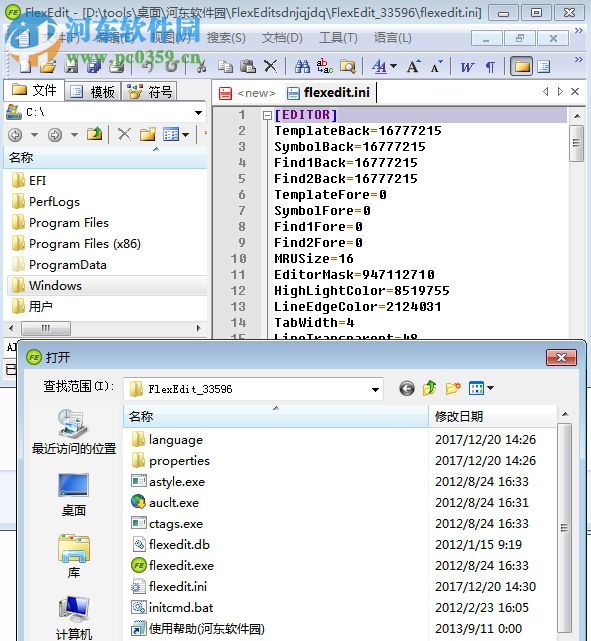Click the Open file toolbar icon
The width and height of the screenshot is (591, 641).
click(x=48, y=66)
